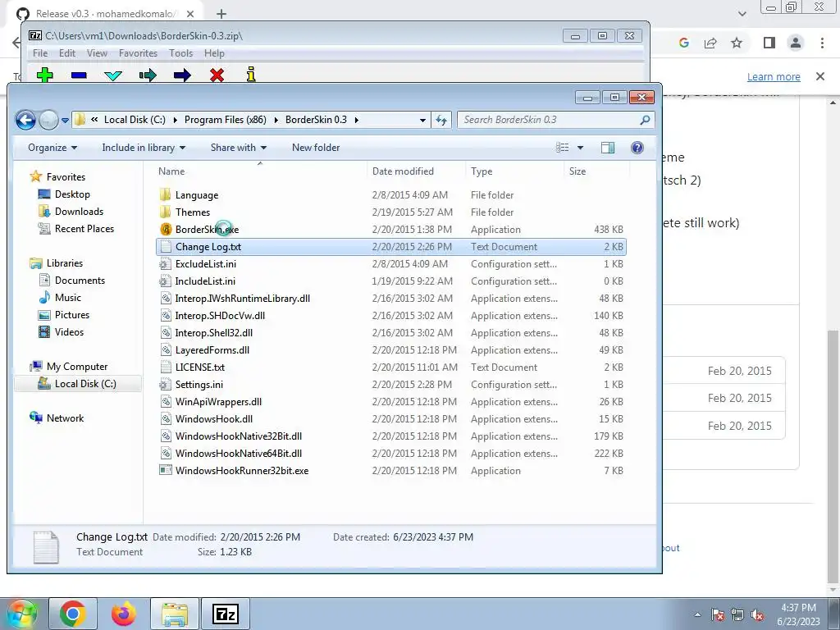Dismiss the Chrome info bar with X
Image resolution: width=840 pixels, height=630 pixels.
click(x=820, y=76)
